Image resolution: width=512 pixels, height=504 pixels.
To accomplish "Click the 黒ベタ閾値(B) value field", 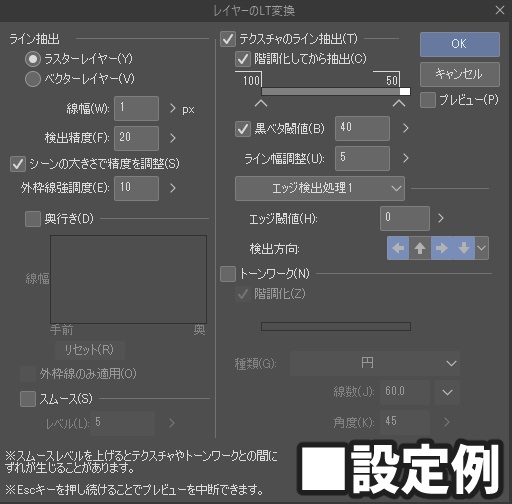I will [362, 128].
